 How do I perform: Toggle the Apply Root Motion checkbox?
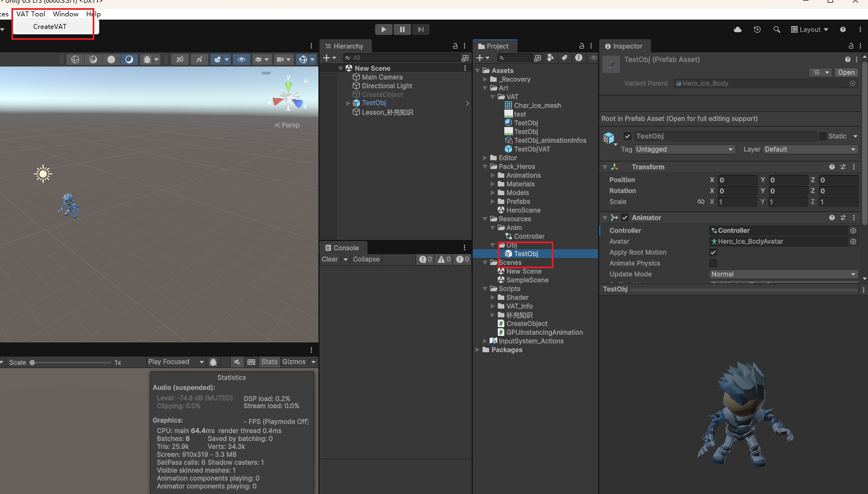tap(713, 252)
